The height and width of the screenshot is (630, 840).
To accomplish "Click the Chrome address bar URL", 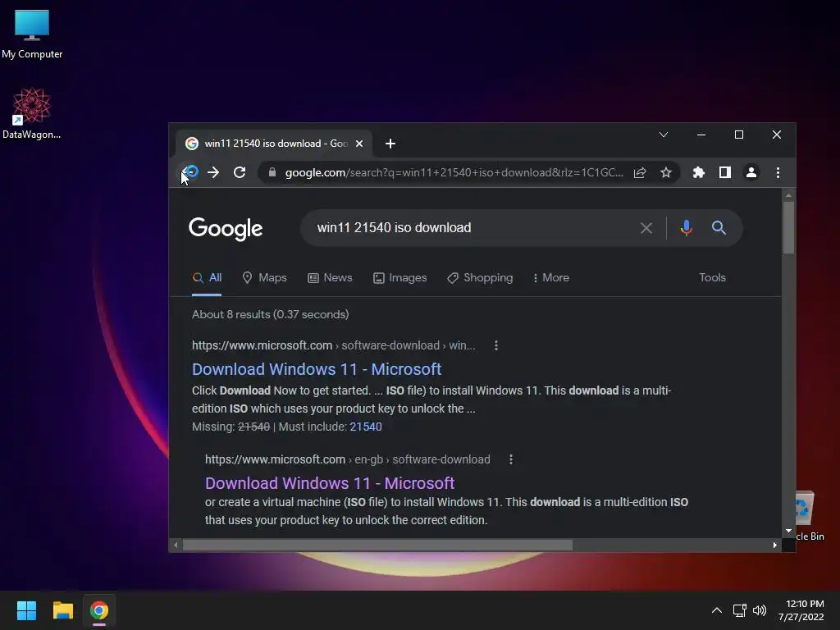I will [x=454, y=172].
